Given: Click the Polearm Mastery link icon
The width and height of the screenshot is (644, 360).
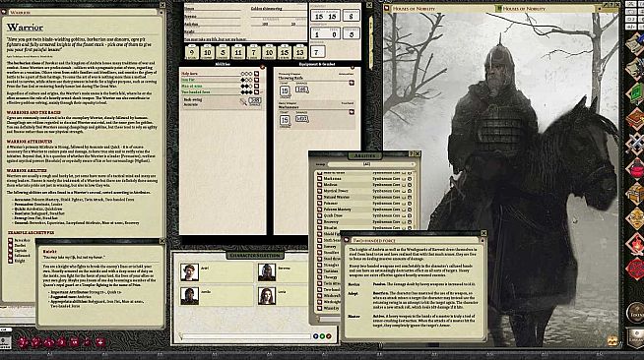Looking at the screenshot, I should (319, 210).
